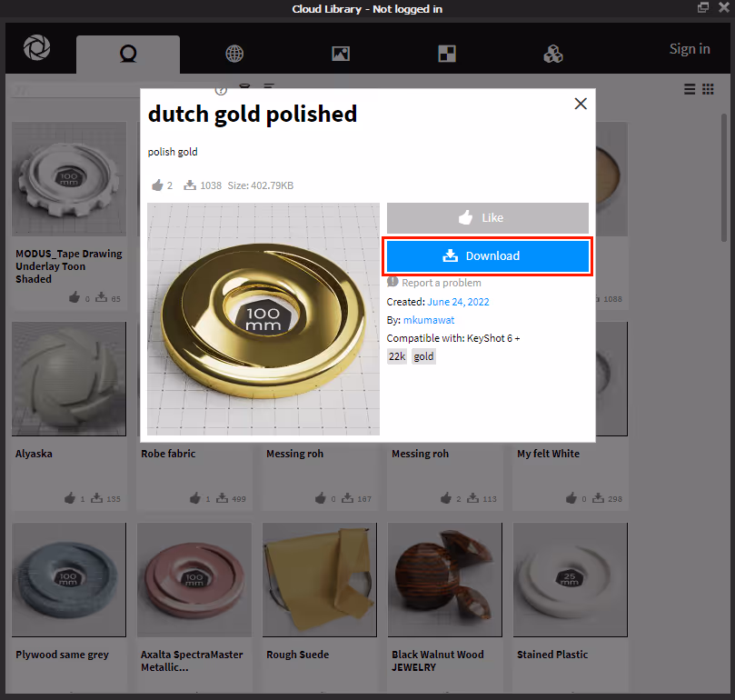
Task: Open the Backplates image icon
Action: (340, 54)
